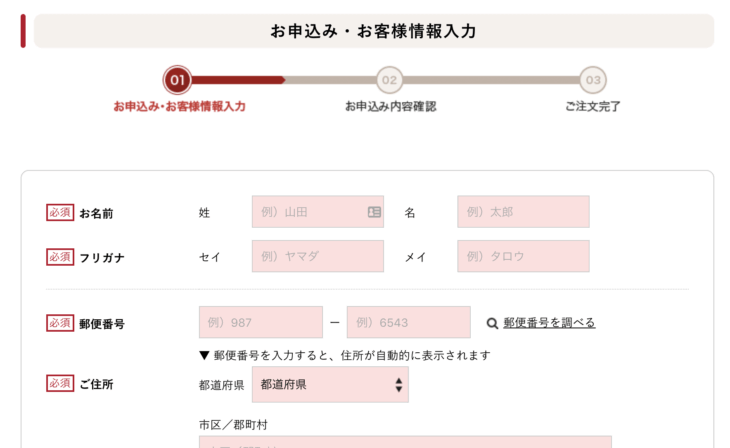Click the 郵便番号 field label
Screen dimensions: 730x448
tap(102, 324)
